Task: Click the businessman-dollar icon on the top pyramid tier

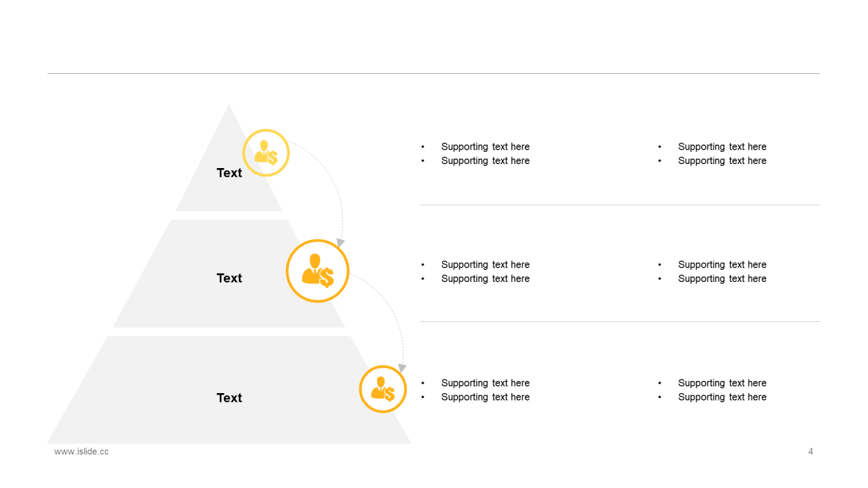Action: (266, 152)
